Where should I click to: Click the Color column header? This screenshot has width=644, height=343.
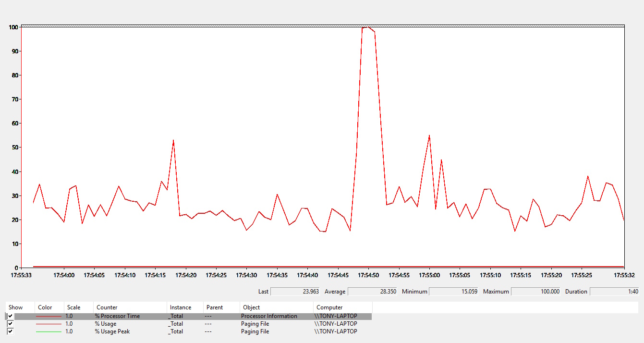click(45, 307)
